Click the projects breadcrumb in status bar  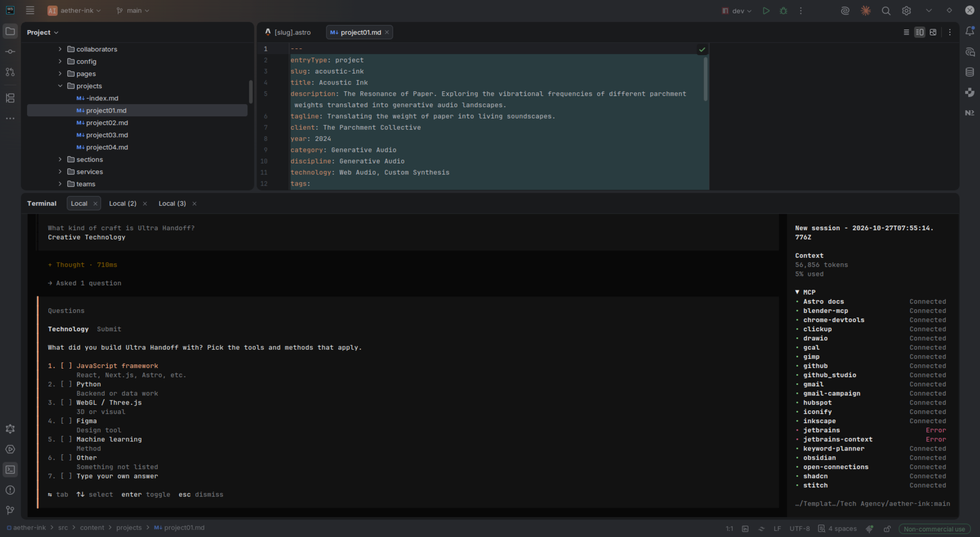click(129, 528)
